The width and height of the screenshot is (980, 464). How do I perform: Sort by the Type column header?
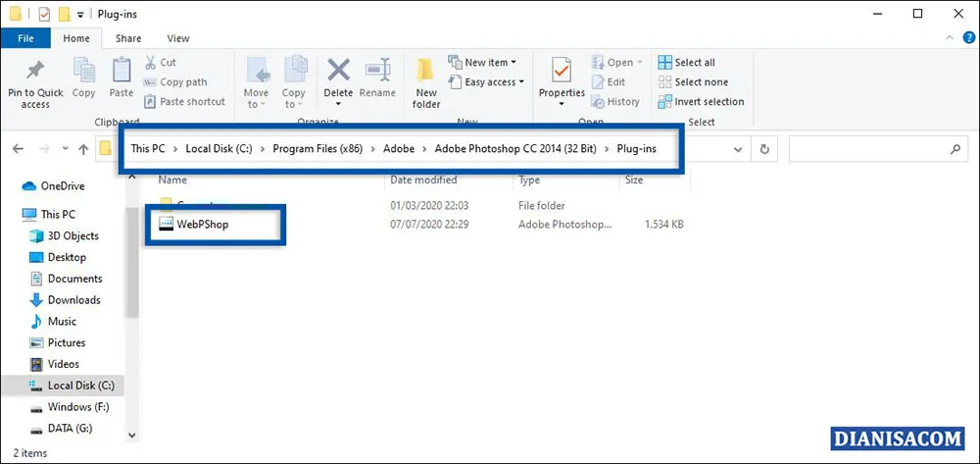529,180
